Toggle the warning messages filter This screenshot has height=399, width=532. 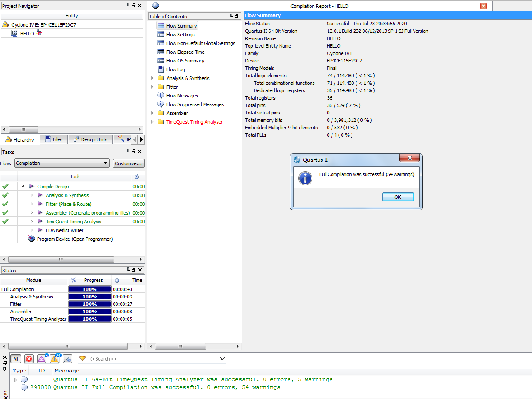pyautogui.click(x=55, y=359)
